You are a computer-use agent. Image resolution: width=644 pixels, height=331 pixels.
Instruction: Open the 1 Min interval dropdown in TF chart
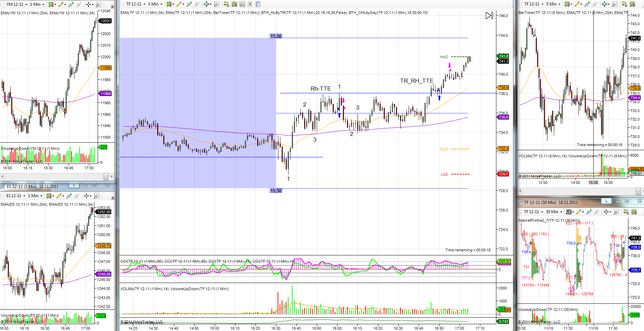click(155, 4)
